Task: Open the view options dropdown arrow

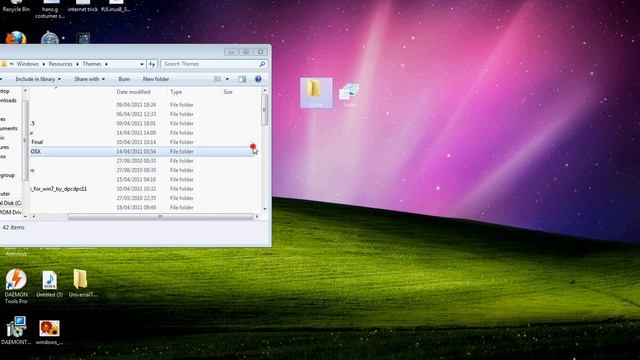Action: click(x=227, y=79)
